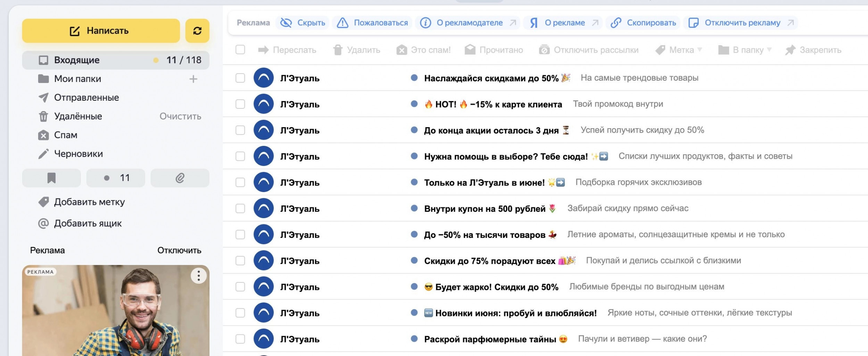
Task: Show the 11 unread messages filter
Action: 116,178
